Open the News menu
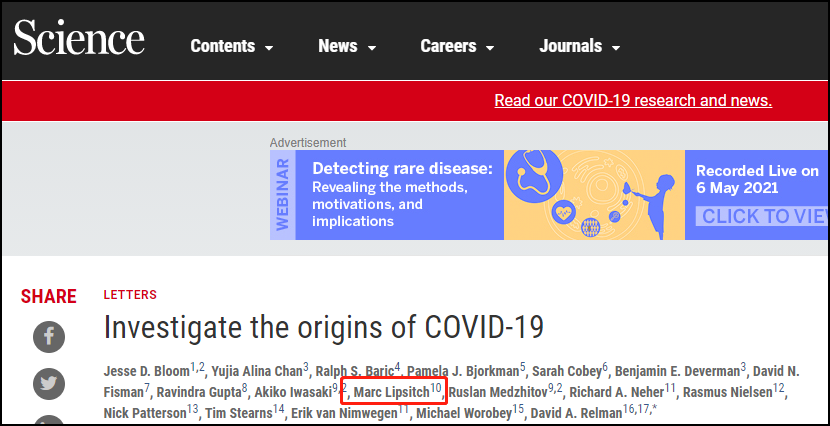 347,46
